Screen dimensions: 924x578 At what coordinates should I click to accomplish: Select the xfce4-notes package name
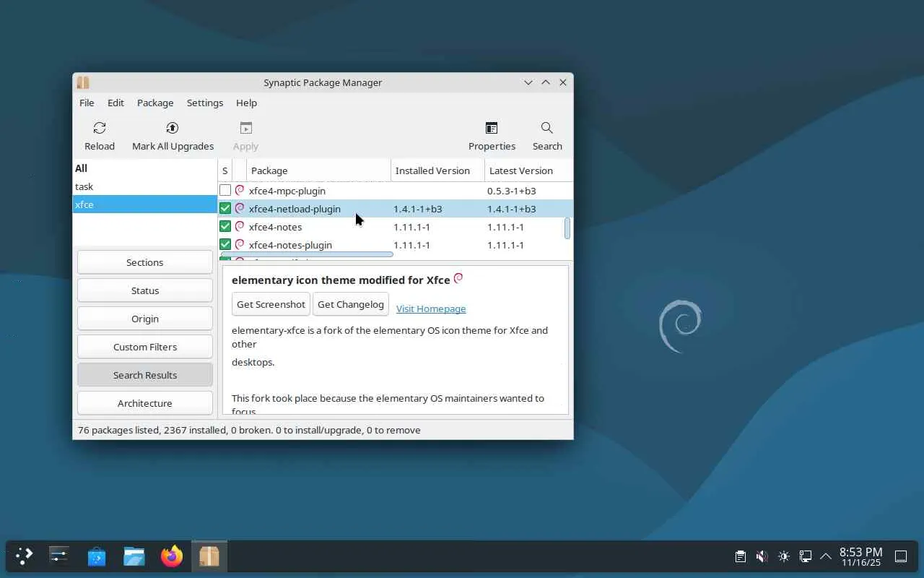tap(275, 227)
